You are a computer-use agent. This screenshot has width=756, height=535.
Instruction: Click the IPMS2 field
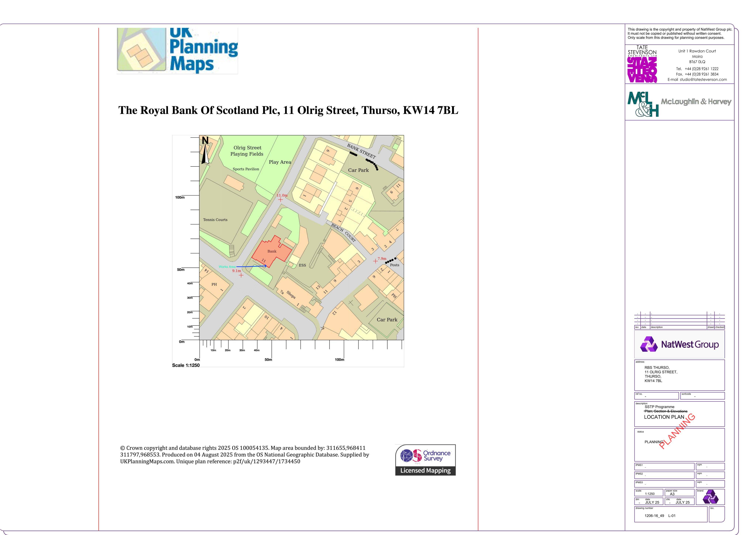(664, 475)
